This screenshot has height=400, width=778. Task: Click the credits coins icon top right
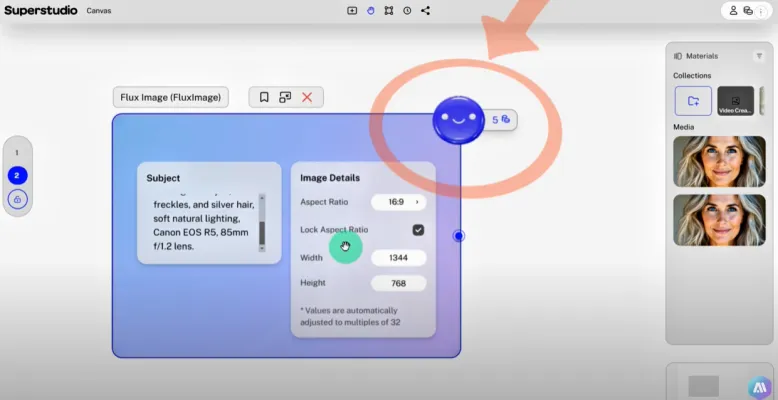click(x=747, y=10)
